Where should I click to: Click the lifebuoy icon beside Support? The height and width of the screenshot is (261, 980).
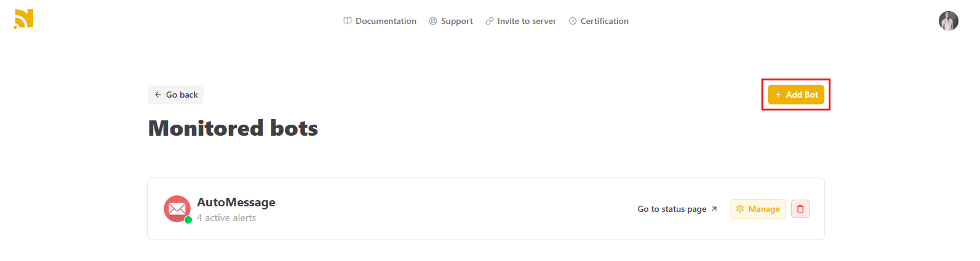click(x=433, y=21)
